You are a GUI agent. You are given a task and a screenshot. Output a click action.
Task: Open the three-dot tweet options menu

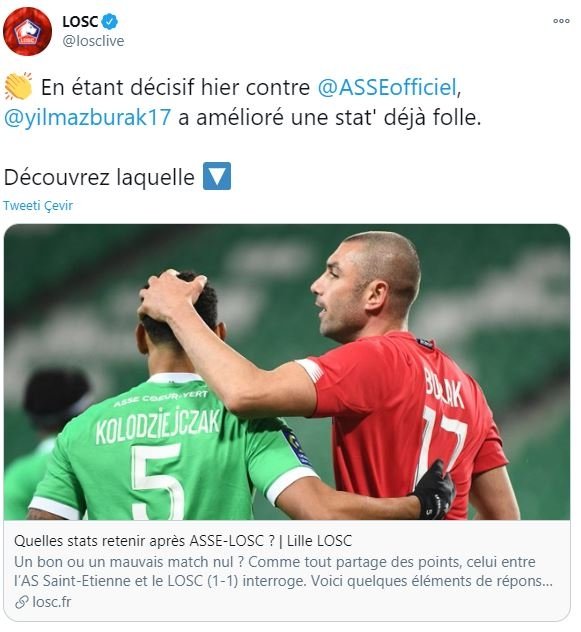561,21
